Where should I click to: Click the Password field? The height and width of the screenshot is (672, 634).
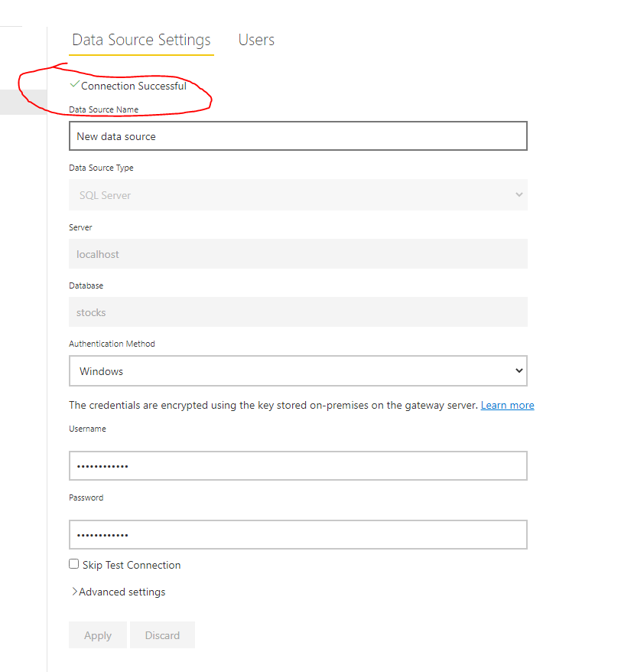click(x=298, y=534)
